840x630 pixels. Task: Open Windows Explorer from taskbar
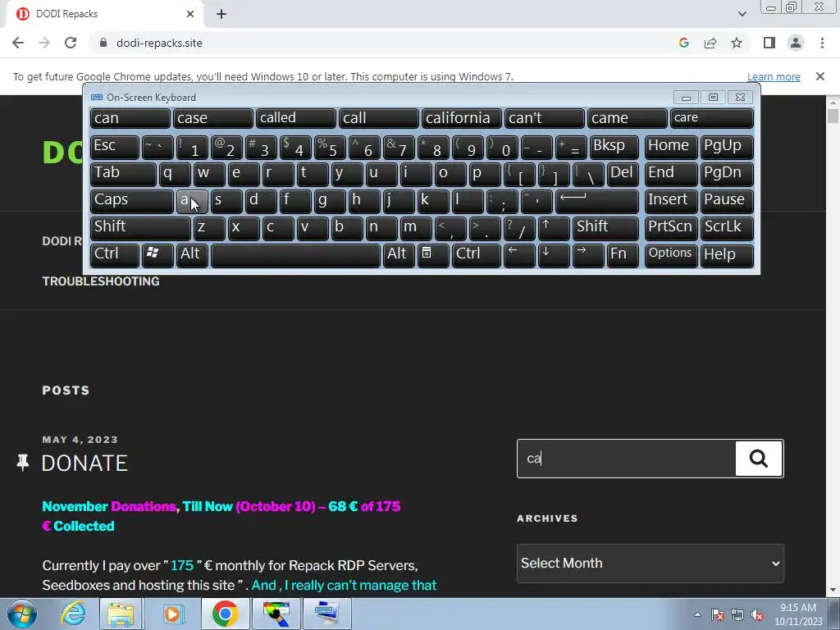(x=121, y=614)
